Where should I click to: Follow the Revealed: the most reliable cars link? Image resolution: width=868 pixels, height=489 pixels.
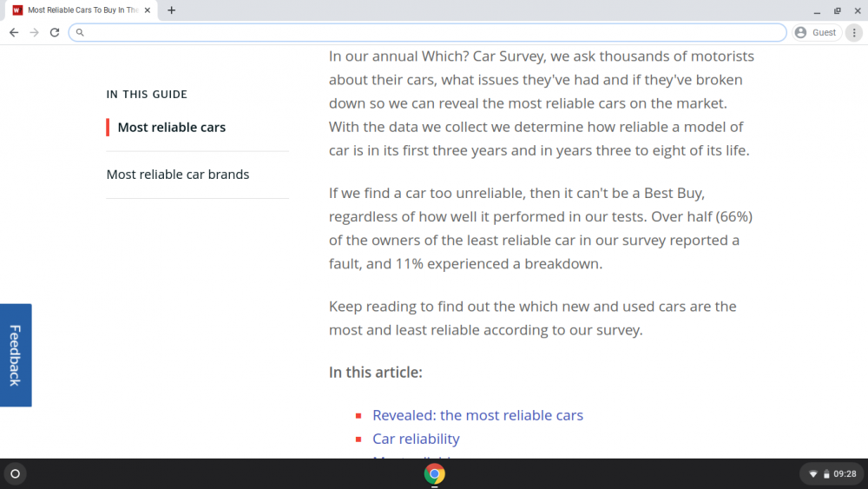pos(477,415)
